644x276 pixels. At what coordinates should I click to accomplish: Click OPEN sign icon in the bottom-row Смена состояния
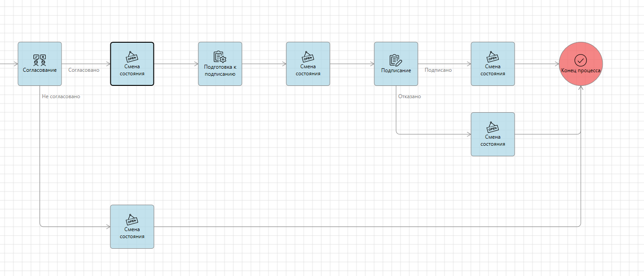click(132, 220)
